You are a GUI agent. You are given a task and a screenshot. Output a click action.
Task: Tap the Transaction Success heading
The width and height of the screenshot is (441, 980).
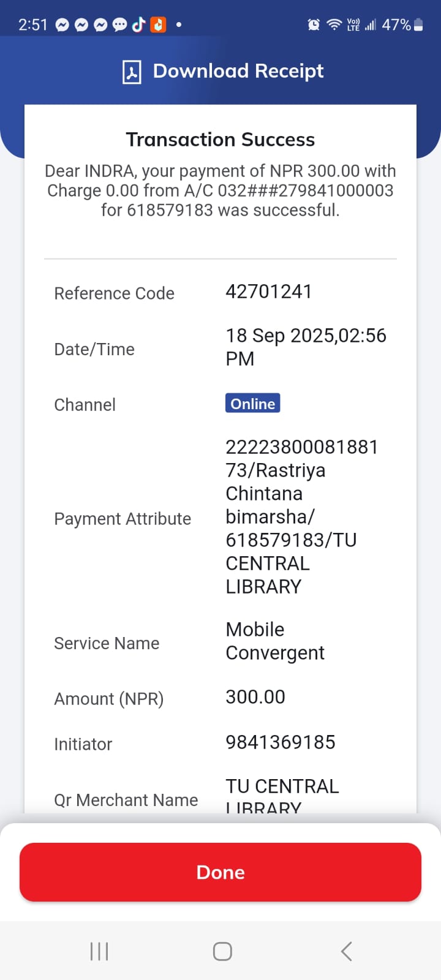(x=221, y=140)
